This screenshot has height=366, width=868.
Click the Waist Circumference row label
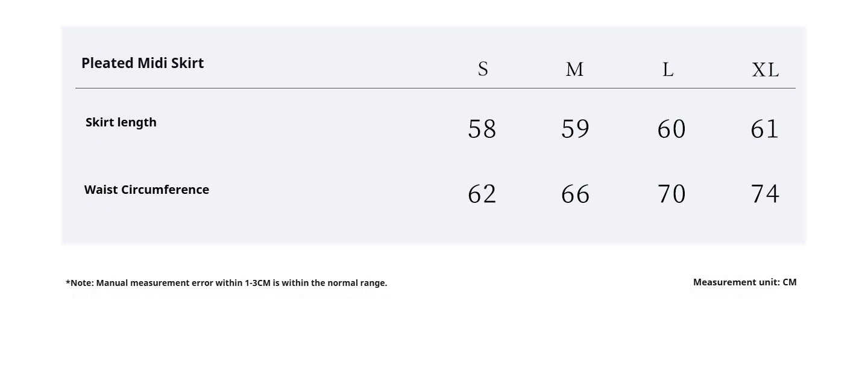[146, 190]
